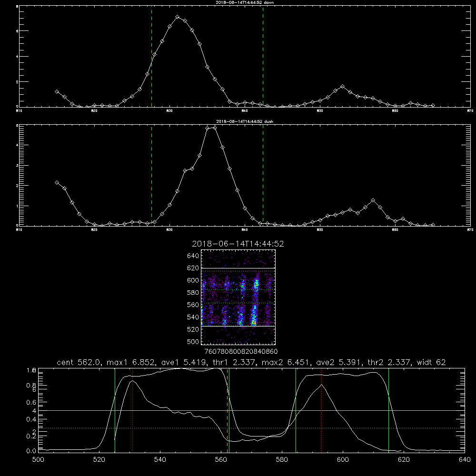Click the orange dashed center line in bottom plot
This screenshot has height=476, width=476.
click(x=227, y=410)
